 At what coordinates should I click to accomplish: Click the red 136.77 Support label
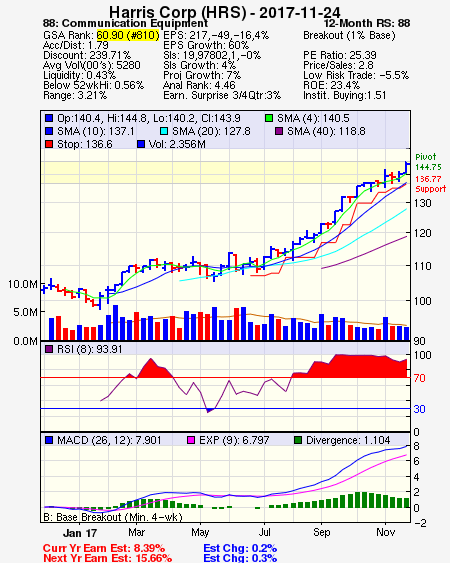430,184
